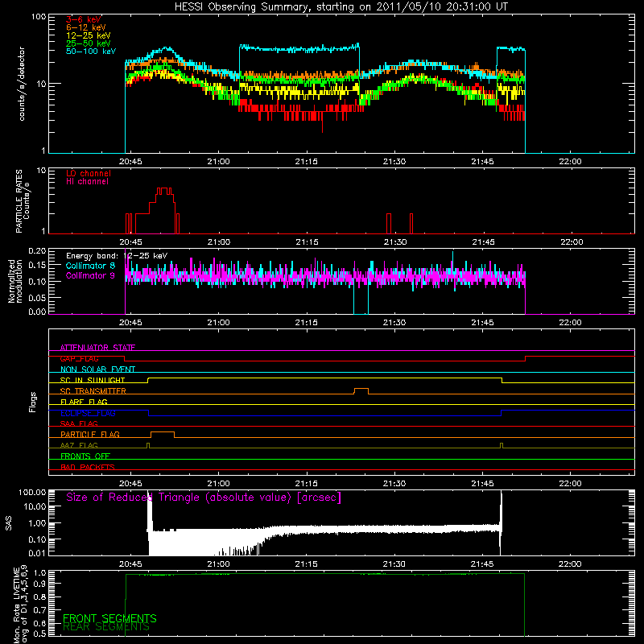Screen dimensions: 644x644
Task: Click the LO channel peak in particle rates
Action: [164, 191]
